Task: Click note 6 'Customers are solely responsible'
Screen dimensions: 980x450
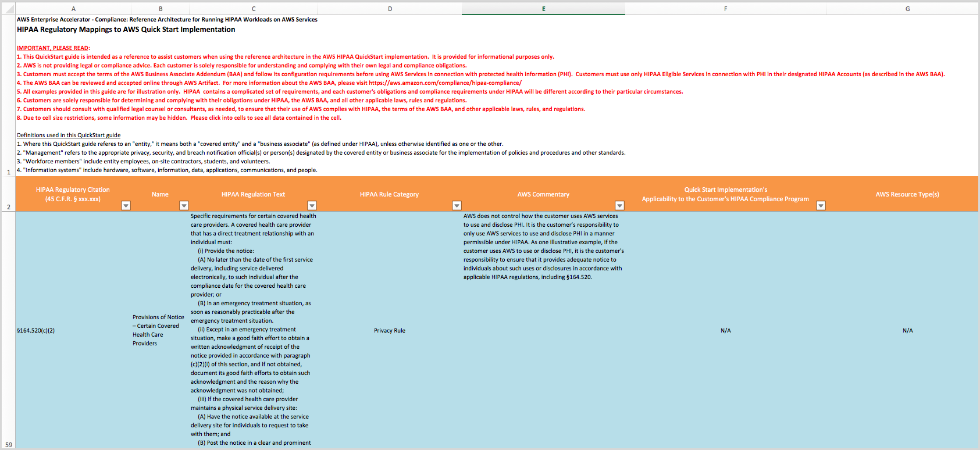Action: (242, 101)
